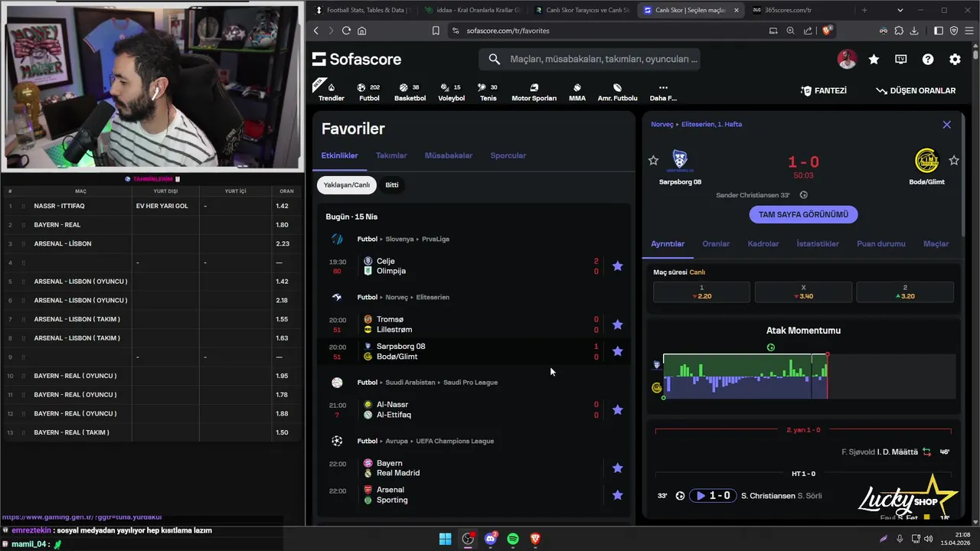Screen dimensions: 980x551
Task: Open the help question mark icon
Action: pos(928,59)
